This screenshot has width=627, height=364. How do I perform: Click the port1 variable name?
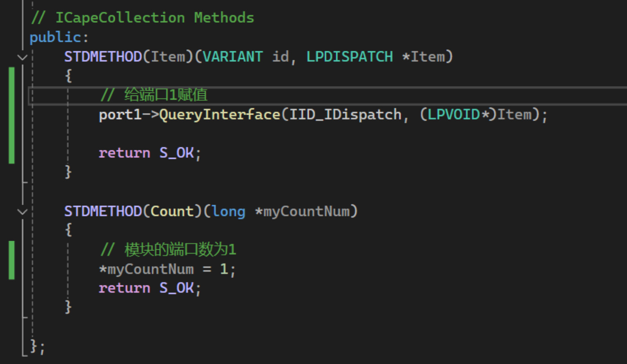tap(120, 115)
